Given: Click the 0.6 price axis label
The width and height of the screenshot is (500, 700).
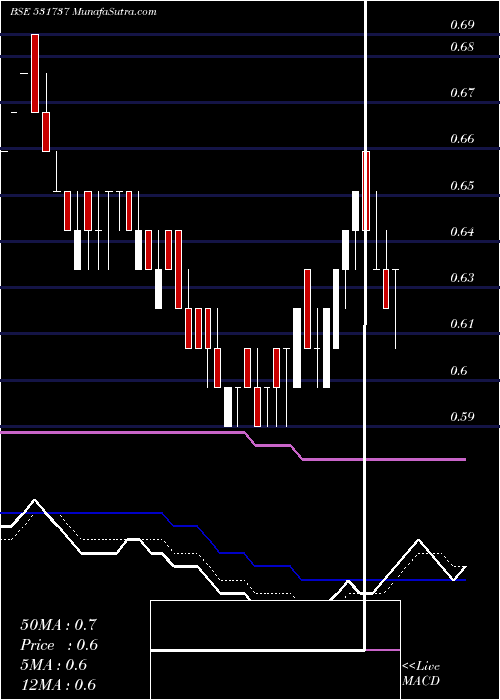Looking at the screenshot, I should pyautogui.click(x=458, y=371).
